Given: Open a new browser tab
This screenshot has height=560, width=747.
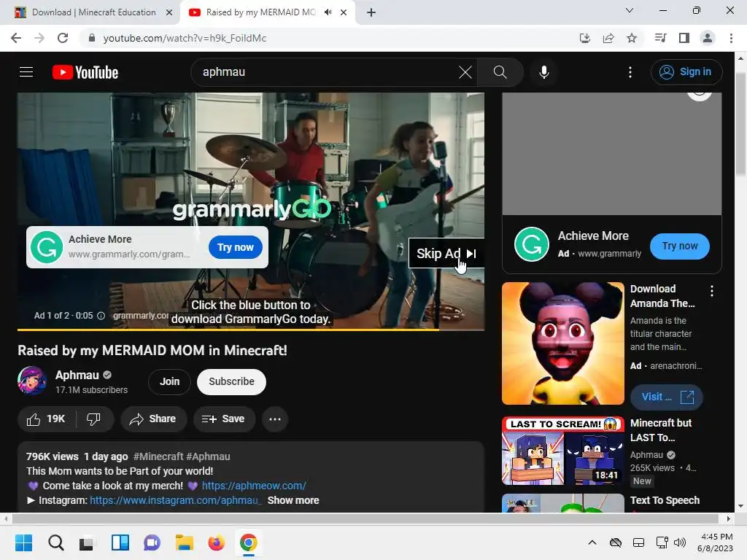Looking at the screenshot, I should coord(371,12).
